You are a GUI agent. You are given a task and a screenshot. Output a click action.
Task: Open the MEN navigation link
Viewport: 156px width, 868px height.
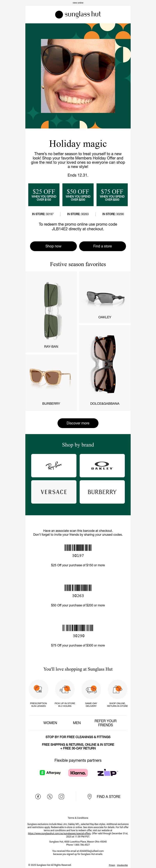(x=77, y=723)
